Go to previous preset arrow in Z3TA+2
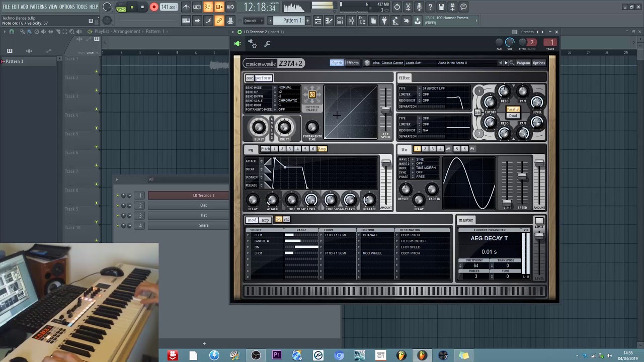Viewport: 644px width, 362px height. coord(500,63)
